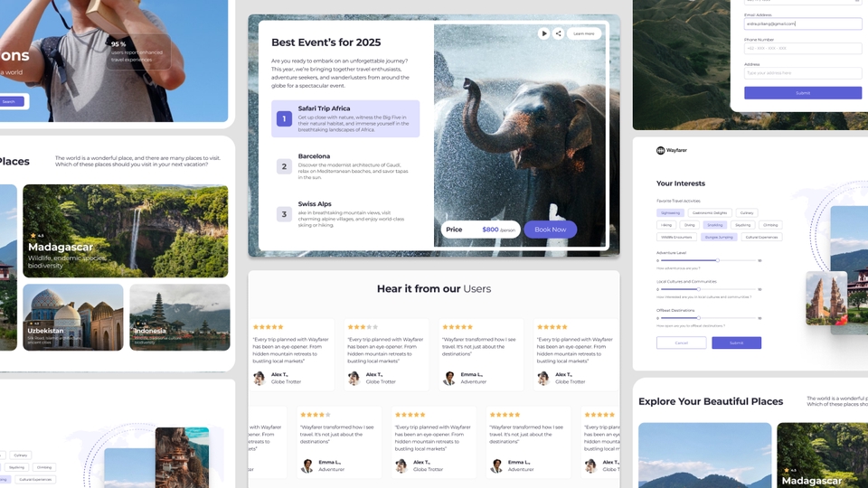The height and width of the screenshot is (488, 868).
Task: Select the number 2 badge for Barcelona
Action: (284, 166)
